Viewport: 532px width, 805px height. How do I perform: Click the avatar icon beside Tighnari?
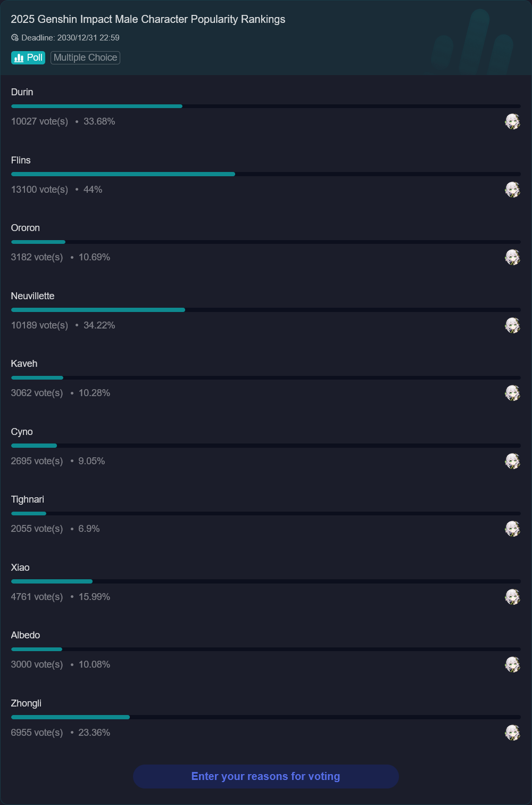coord(512,529)
